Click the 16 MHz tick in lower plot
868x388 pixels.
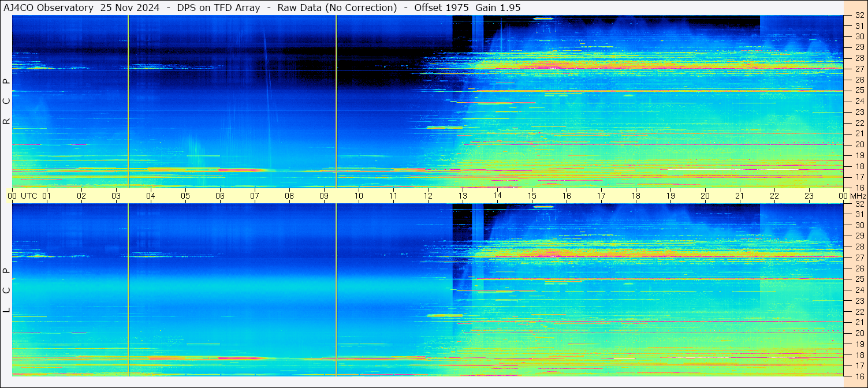(859, 375)
